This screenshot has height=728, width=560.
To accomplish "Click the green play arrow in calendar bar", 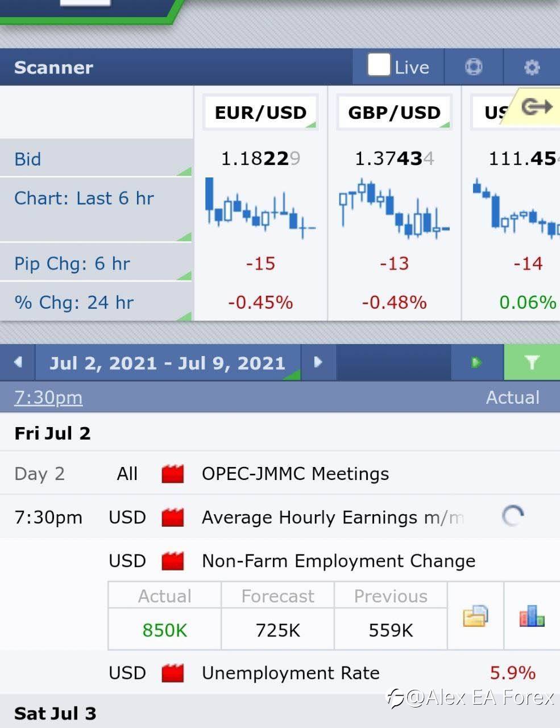I will [x=476, y=362].
